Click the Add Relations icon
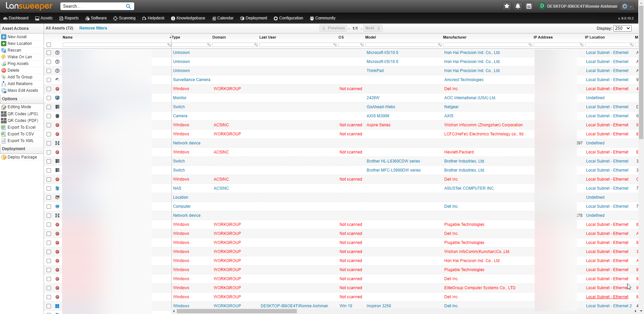The image size is (644, 314). pos(4,84)
